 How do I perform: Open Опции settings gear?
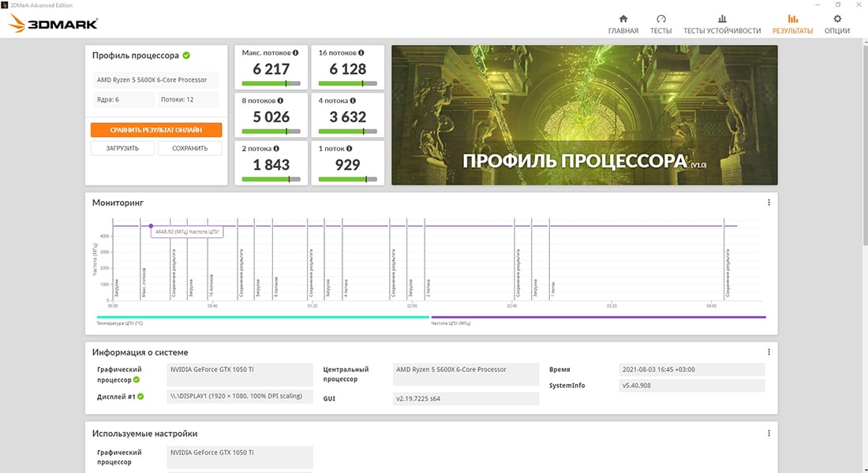tap(837, 24)
